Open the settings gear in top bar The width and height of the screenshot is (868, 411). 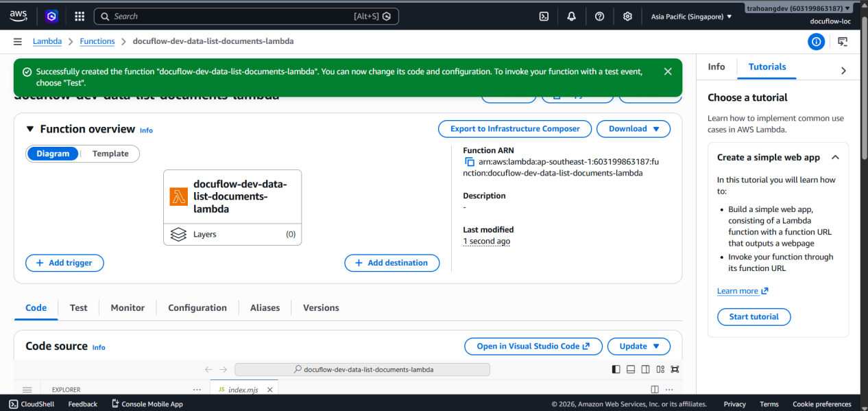627,16
